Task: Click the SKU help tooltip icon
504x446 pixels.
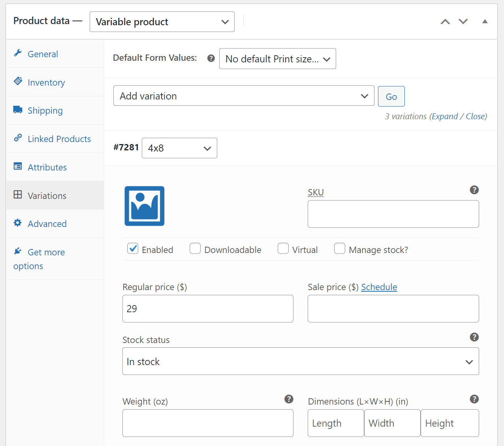Action: (x=474, y=190)
